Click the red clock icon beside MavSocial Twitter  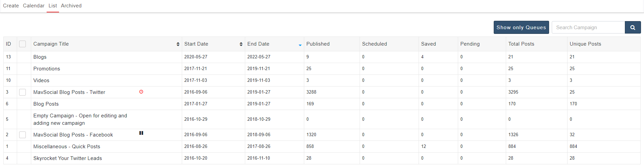pyautogui.click(x=141, y=92)
